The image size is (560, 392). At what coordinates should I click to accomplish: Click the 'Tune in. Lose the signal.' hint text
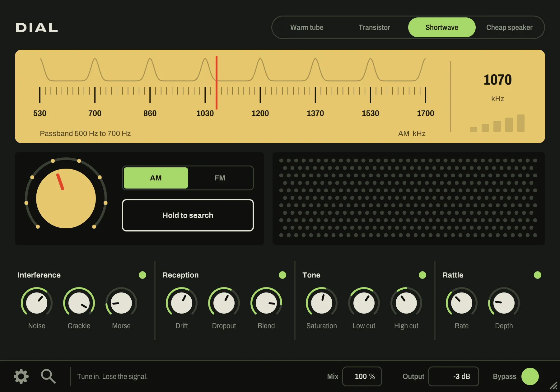(x=112, y=376)
